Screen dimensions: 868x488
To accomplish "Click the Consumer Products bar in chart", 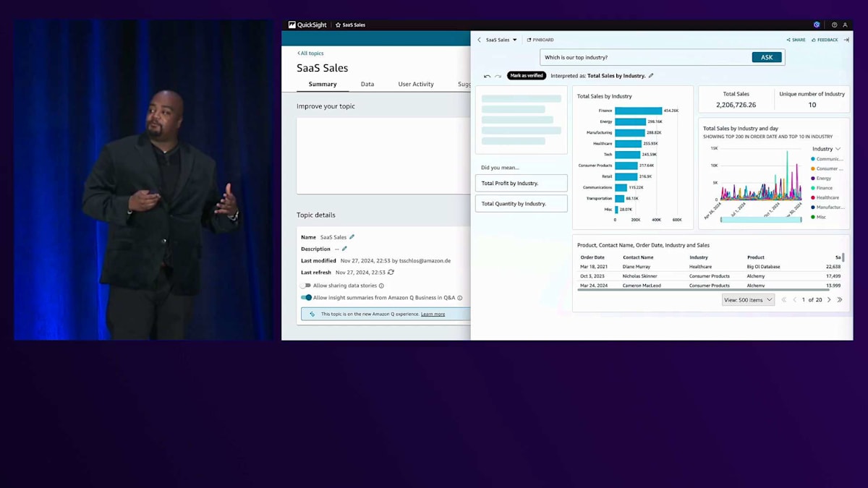I will click(x=626, y=166).
